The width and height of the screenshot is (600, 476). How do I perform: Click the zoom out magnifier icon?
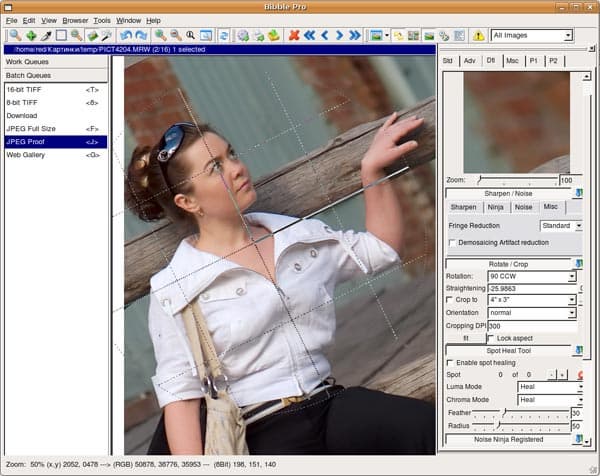[x=174, y=36]
